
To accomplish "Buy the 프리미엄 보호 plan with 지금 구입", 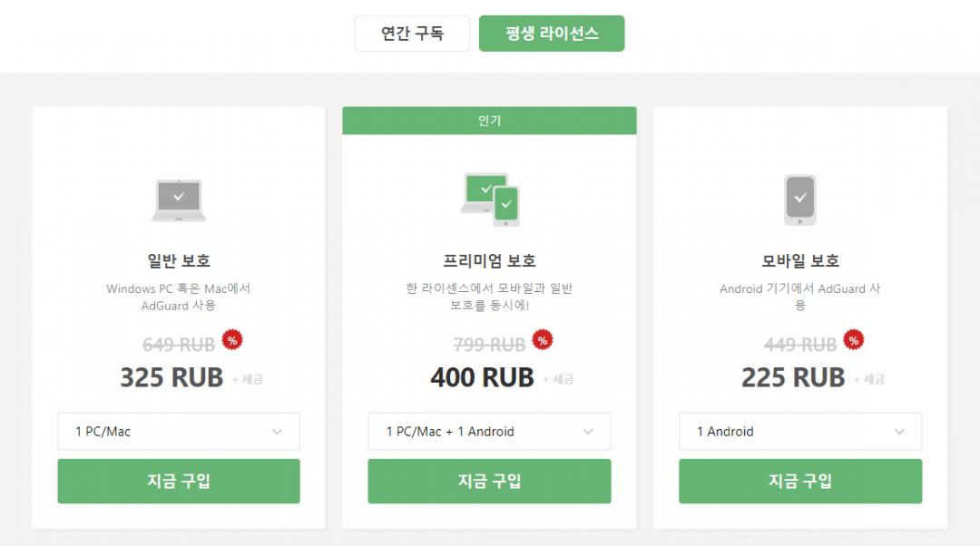I will tap(489, 481).
